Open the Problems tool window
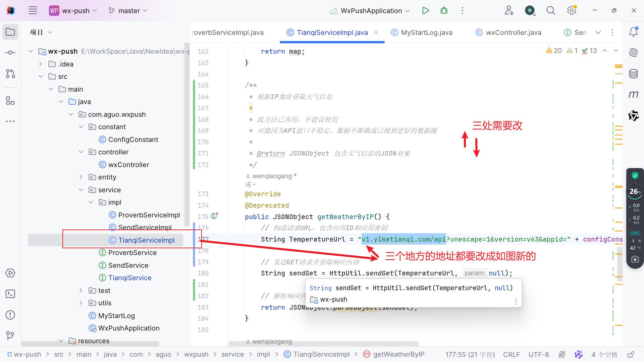The image size is (644, 362). pos(10,315)
